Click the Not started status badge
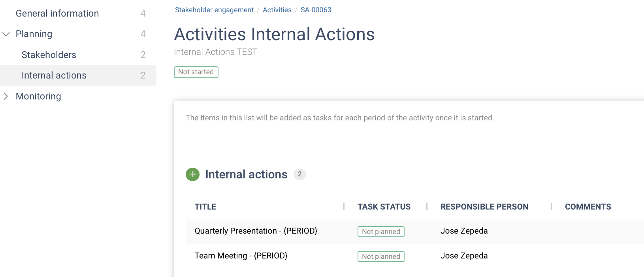644x277 pixels. click(196, 72)
